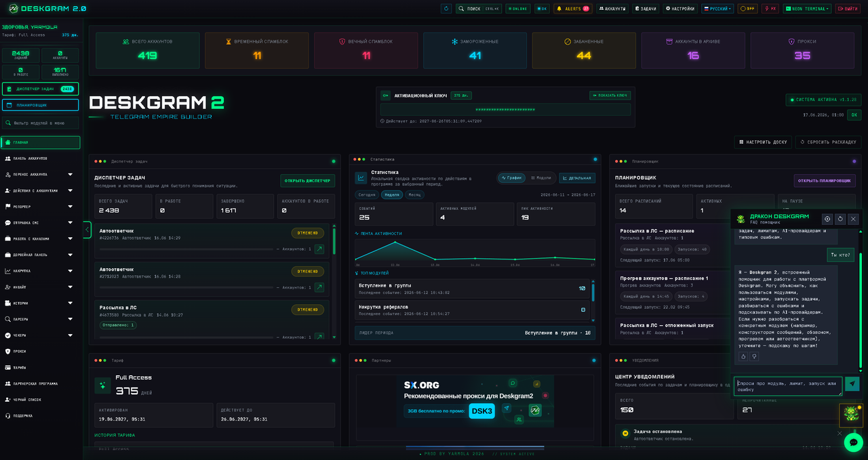Click the key icon beside Активационный ключ
868x460 pixels.
385,96
